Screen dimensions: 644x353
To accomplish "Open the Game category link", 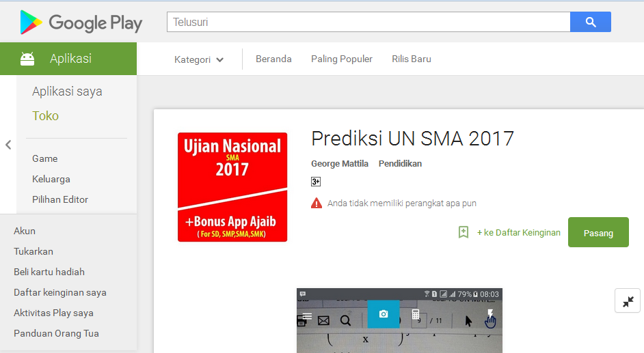I will [44, 158].
